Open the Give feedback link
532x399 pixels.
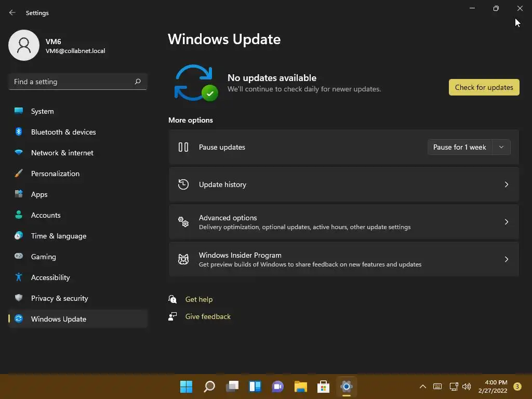208,316
